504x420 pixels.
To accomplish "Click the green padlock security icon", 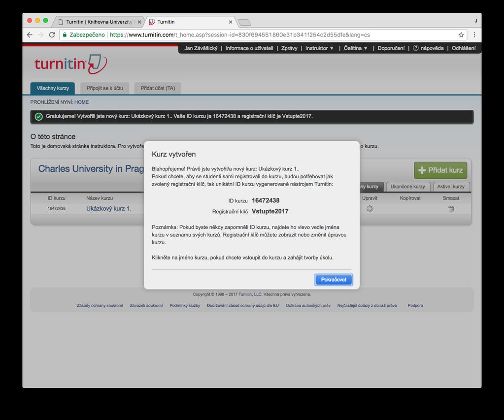I will (x=65, y=34).
